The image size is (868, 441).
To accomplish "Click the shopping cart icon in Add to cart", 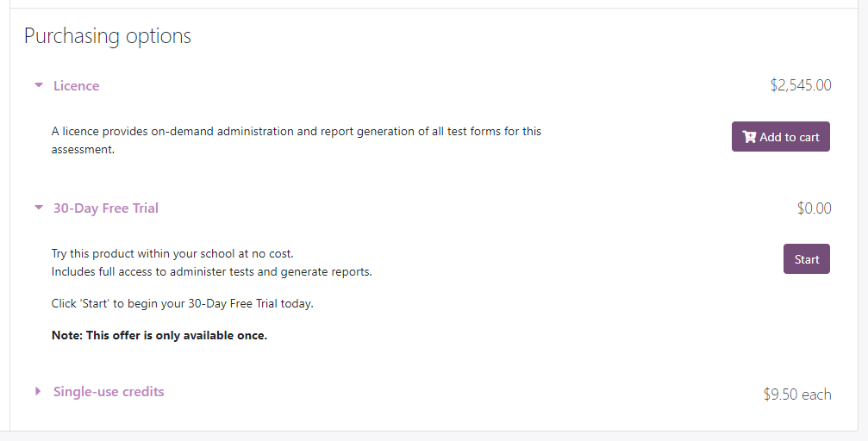I will 749,137.
